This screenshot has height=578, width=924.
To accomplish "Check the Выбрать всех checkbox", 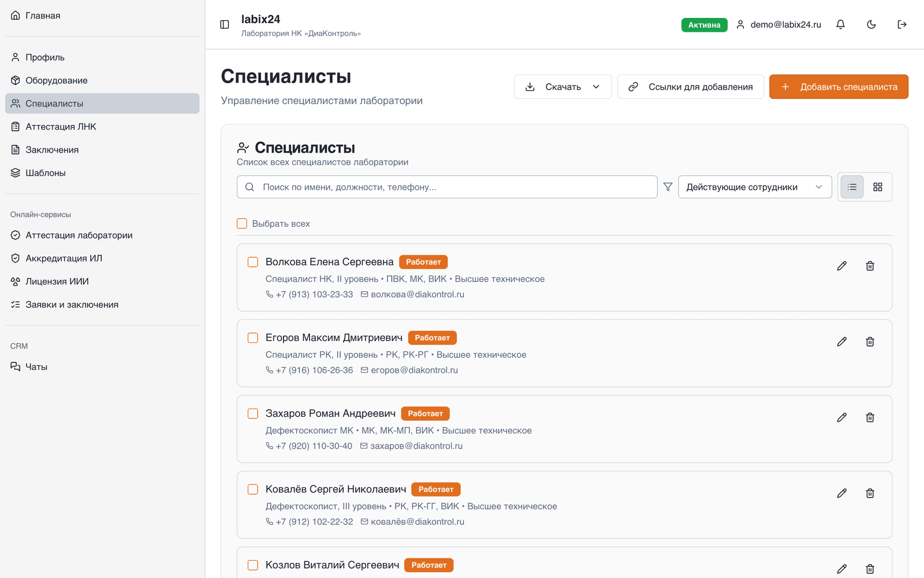I will 242,224.
